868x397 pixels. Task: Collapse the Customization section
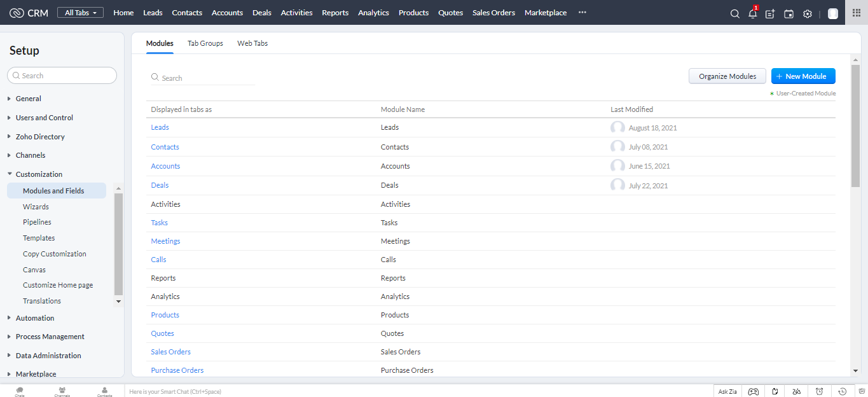(x=39, y=174)
